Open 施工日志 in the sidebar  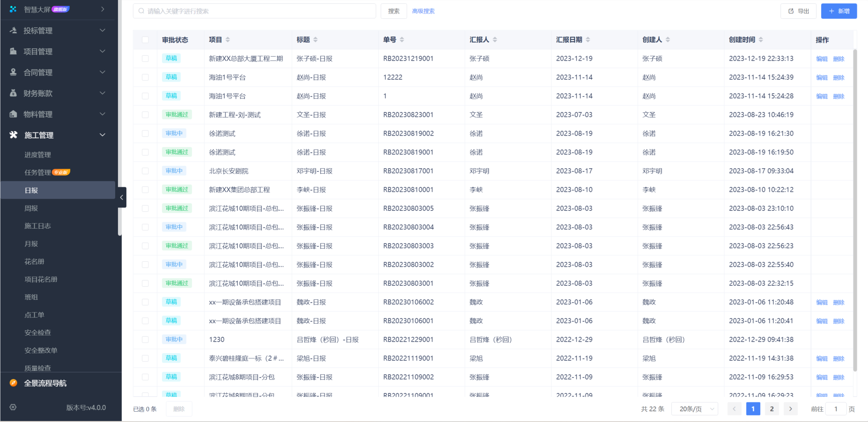point(37,226)
